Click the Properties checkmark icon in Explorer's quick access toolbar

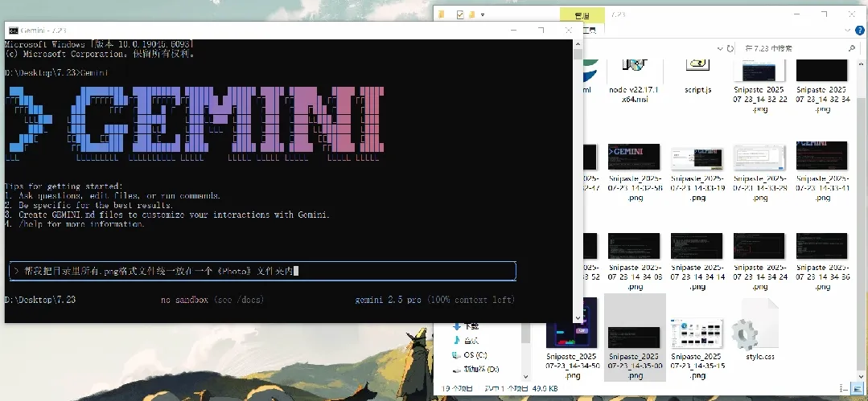460,14
